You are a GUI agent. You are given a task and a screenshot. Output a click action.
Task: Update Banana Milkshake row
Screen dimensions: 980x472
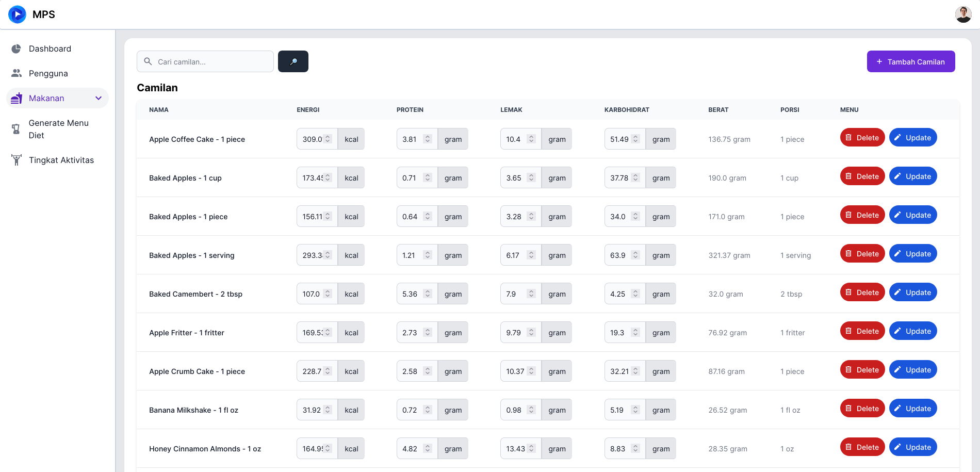[x=913, y=409]
